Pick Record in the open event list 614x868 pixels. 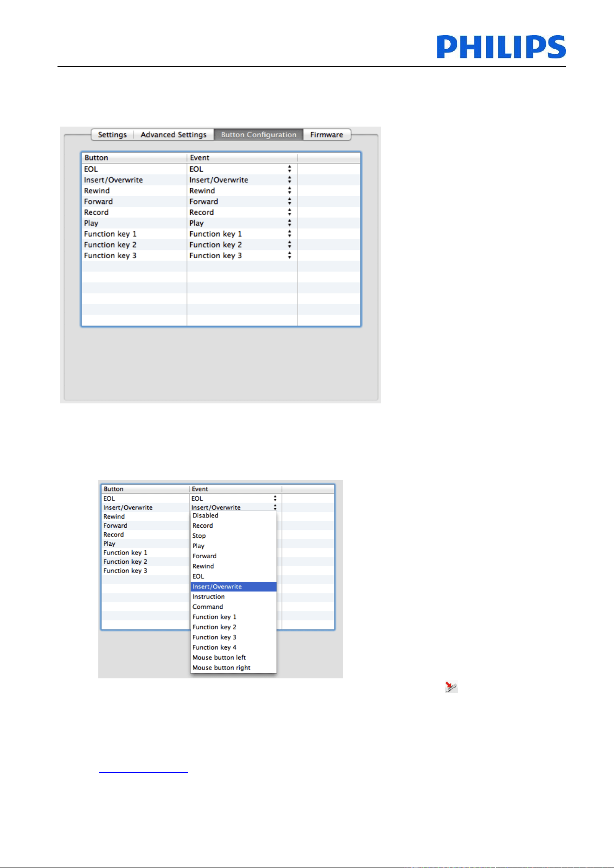coord(233,525)
